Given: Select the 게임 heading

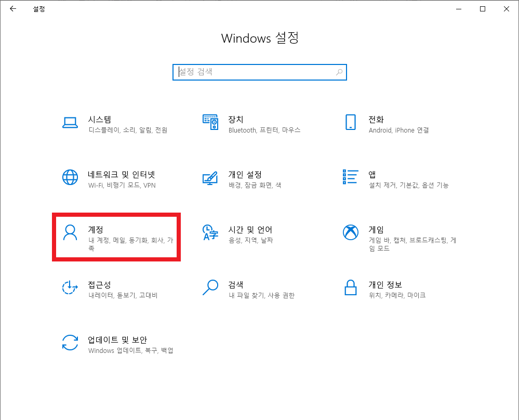Looking at the screenshot, I should pyautogui.click(x=376, y=229).
